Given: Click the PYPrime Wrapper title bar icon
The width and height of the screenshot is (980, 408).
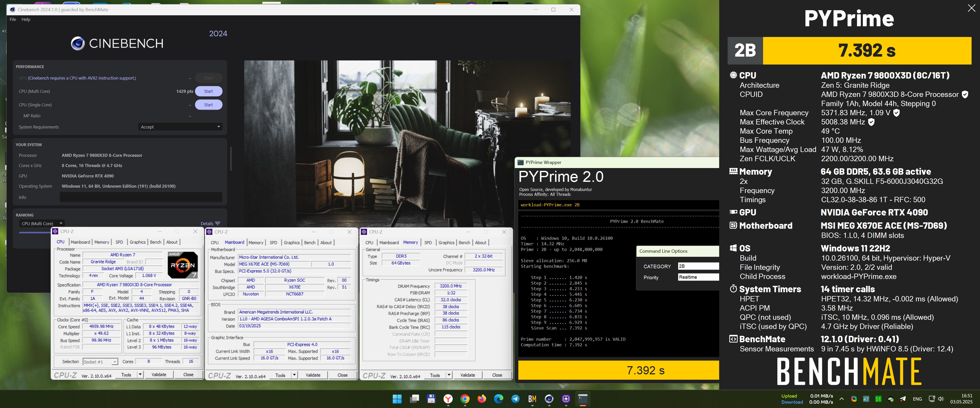Looking at the screenshot, I should (520, 162).
